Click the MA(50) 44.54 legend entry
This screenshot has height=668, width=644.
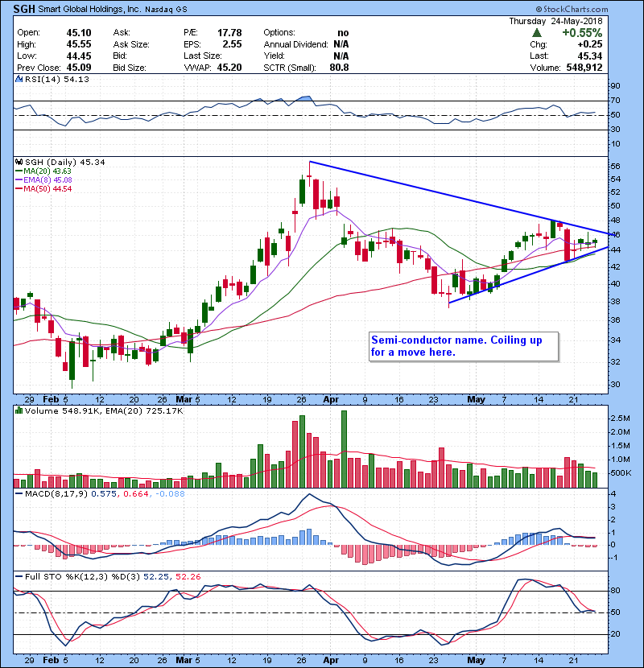(44, 188)
